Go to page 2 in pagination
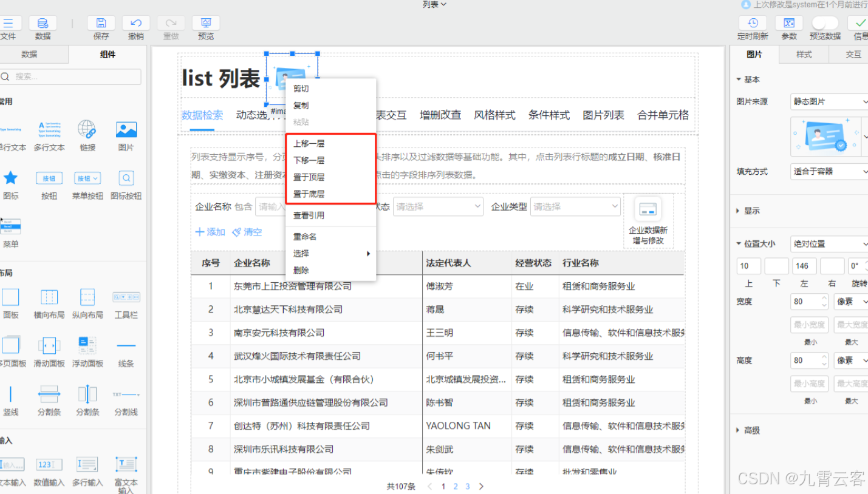The width and height of the screenshot is (868, 494). coord(456,486)
